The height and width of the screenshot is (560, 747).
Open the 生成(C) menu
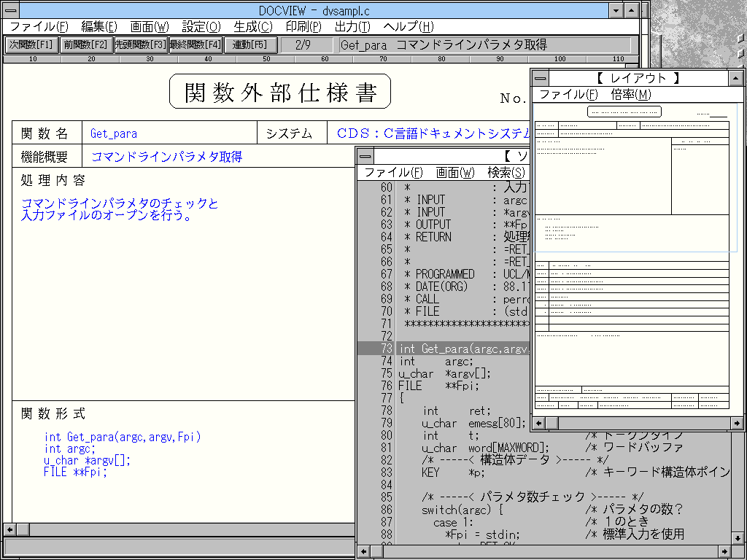(252, 27)
